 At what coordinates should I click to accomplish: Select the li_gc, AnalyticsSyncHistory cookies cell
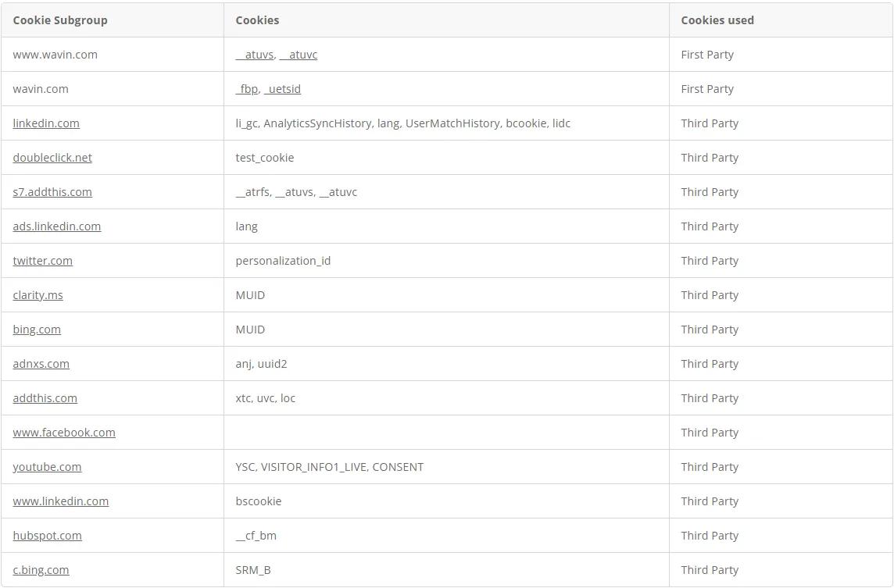446,123
